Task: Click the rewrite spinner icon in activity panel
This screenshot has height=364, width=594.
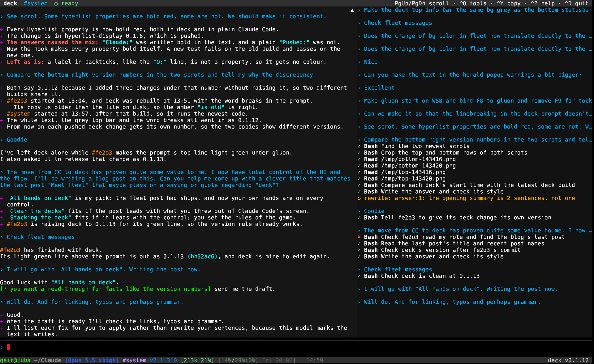Action: click(359, 198)
